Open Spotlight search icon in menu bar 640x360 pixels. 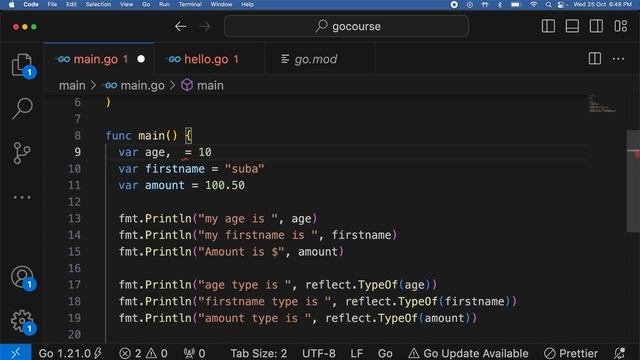(x=548, y=4)
